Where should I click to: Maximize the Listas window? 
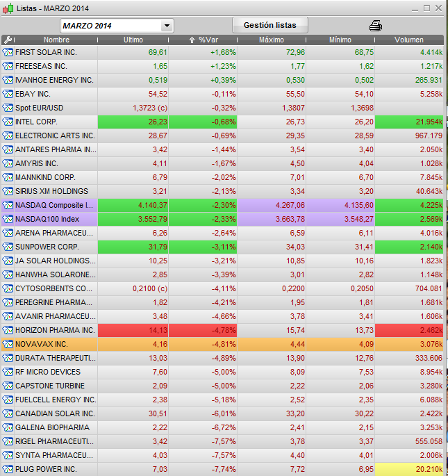click(x=426, y=8)
